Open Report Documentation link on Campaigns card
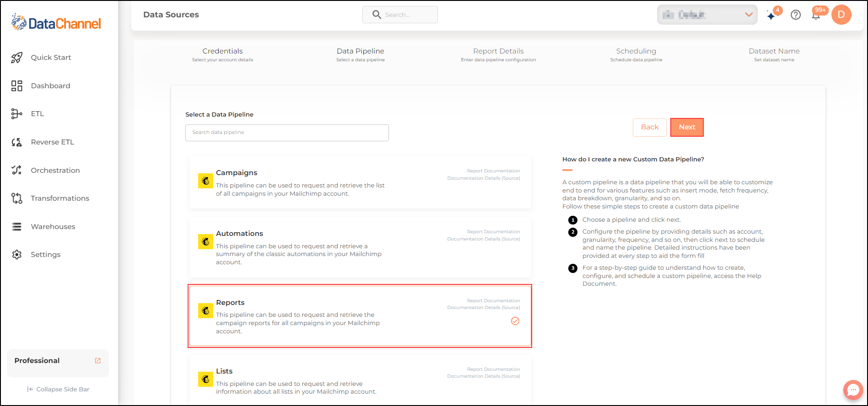 pos(493,171)
